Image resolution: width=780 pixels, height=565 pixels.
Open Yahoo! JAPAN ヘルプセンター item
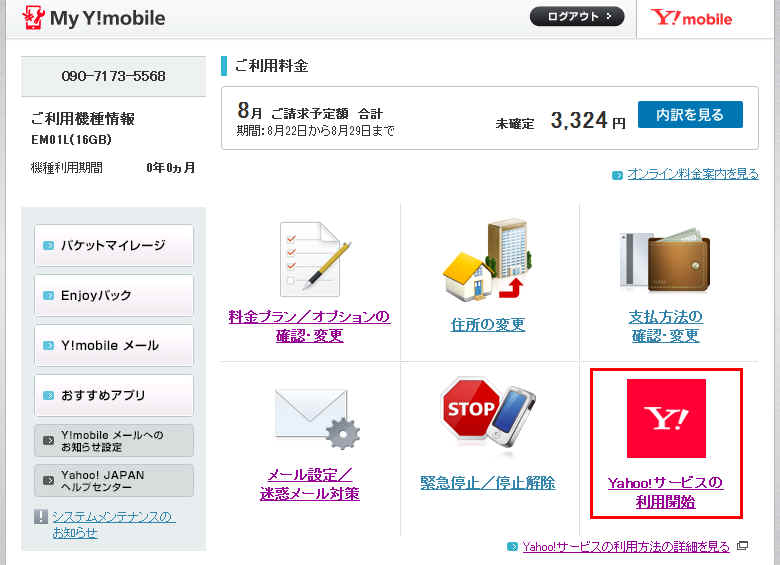point(114,480)
